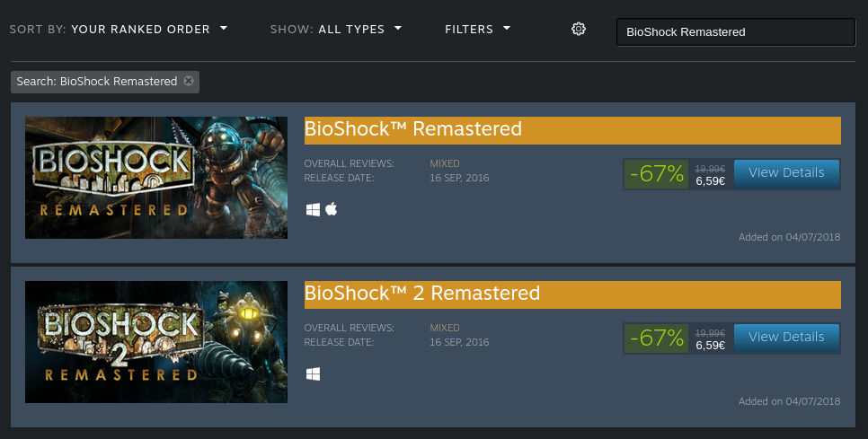Image resolution: width=868 pixels, height=439 pixels.
Task: Click -67% discount badge for BioShock 2 Remastered
Action: [657, 338]
